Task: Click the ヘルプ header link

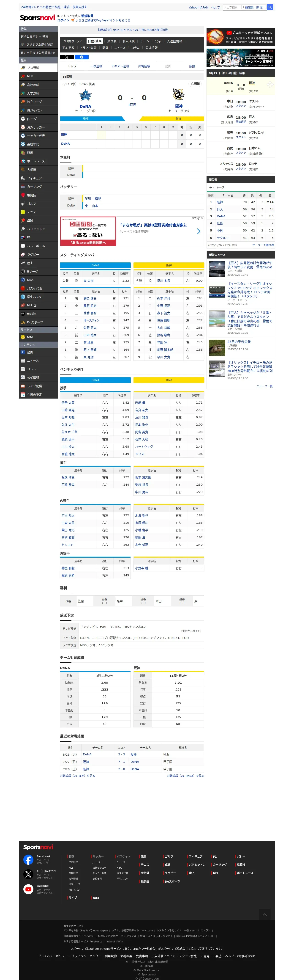Action: click(x=215, y=7)
